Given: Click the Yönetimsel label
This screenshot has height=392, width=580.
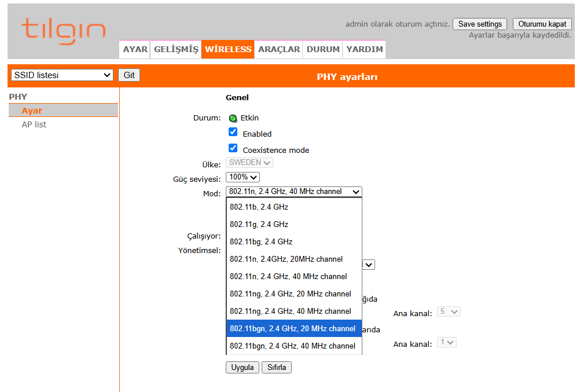Looking at the screenshot, I should point(199,251).
